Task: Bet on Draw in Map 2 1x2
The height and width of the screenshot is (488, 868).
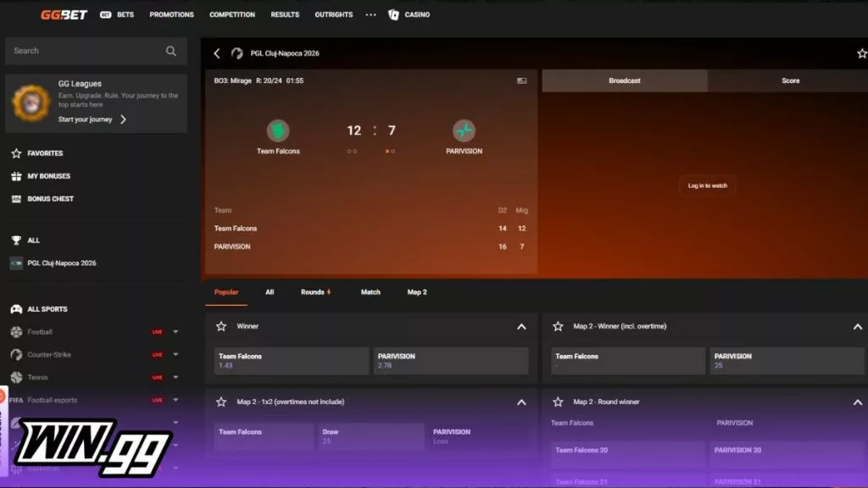Action: tap(370, 436)
